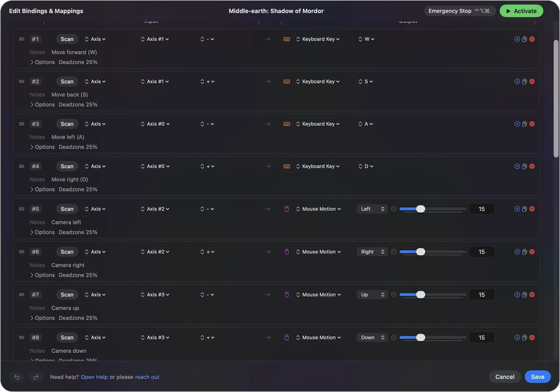Grab the reorder handle of row #6
The image size is (560, 392).
22,252
